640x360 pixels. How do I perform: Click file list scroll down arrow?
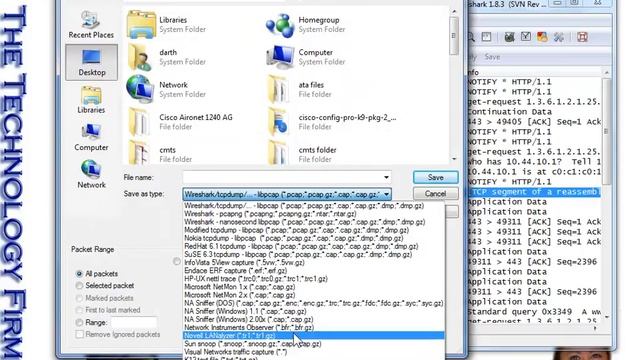coord(454,159)
